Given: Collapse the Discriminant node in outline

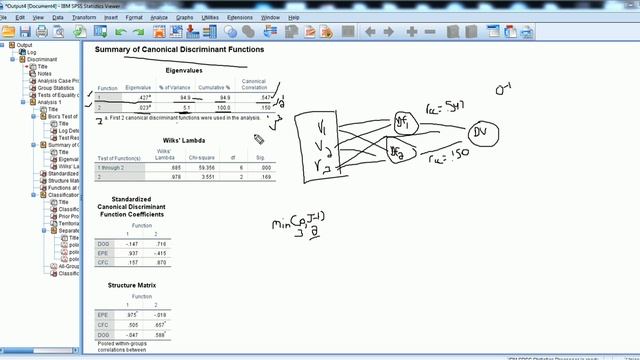Looking at the screenshot, I should tap(13, 59).
